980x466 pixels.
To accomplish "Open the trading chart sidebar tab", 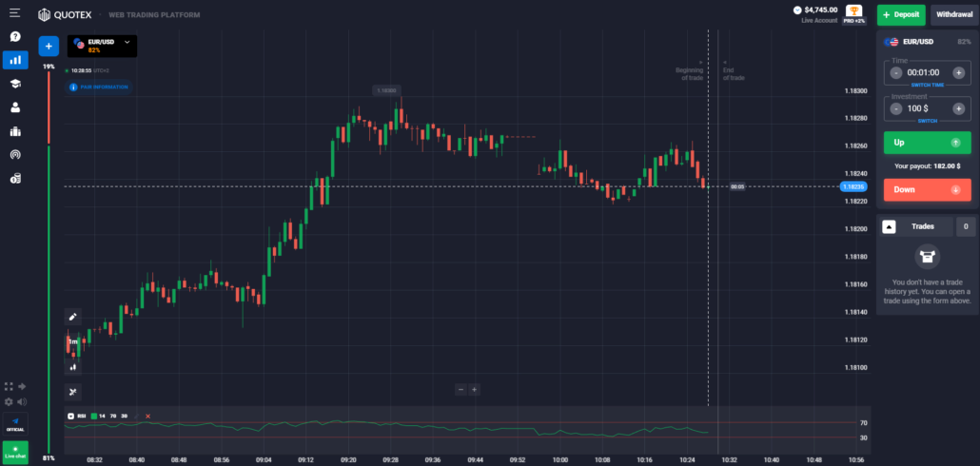I will 15,60.
